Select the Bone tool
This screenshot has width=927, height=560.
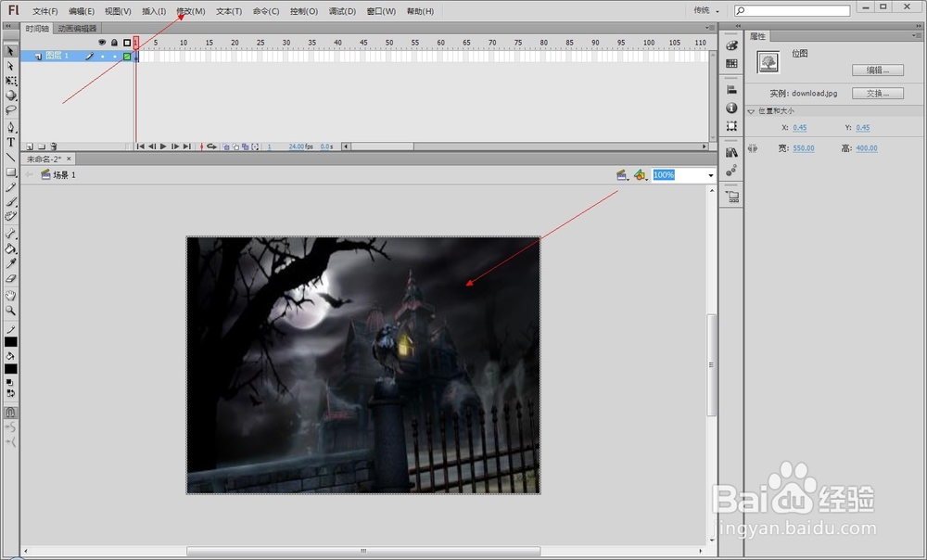tap(10, 234)
